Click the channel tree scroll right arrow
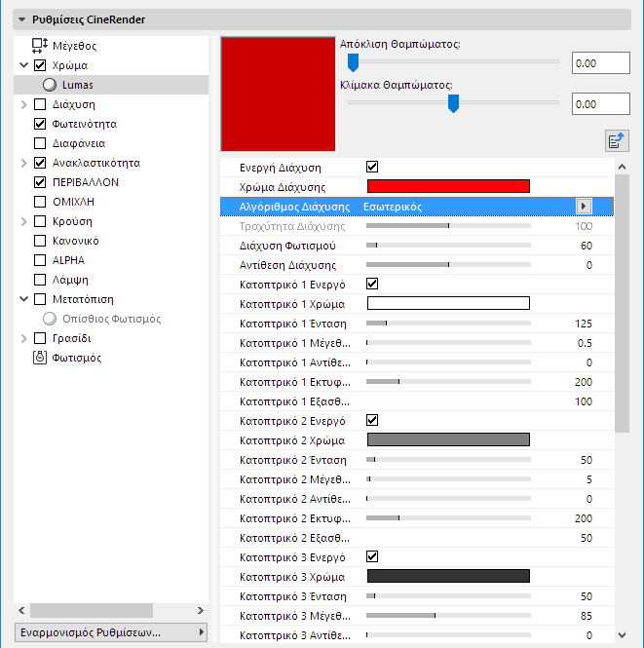Viewport: 644px width, 648px height. pos(201,610)
